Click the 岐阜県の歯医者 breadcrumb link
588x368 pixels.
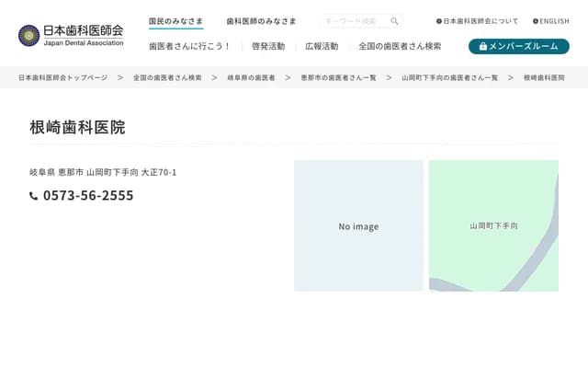point(250,78)
